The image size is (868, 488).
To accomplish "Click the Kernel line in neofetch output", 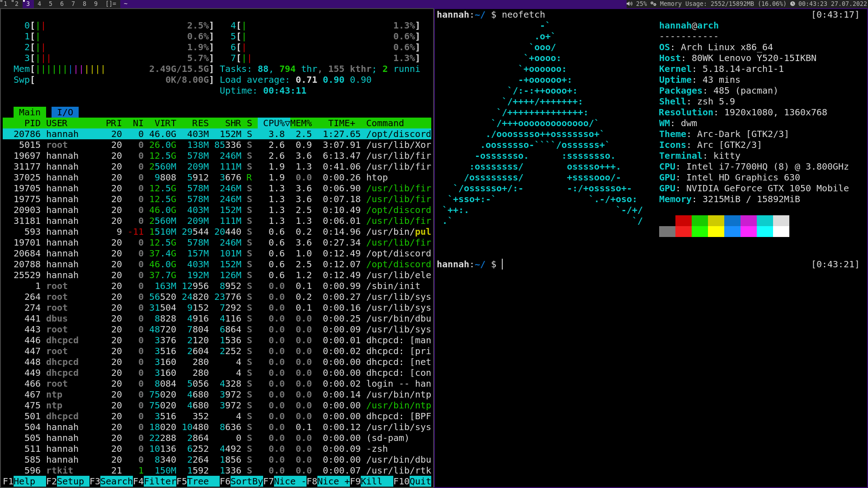I will 722,69.
